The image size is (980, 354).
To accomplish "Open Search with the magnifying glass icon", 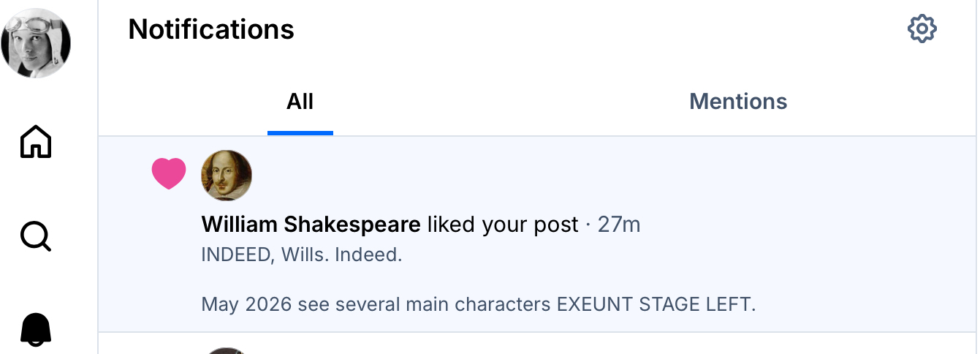I will 36,236.
